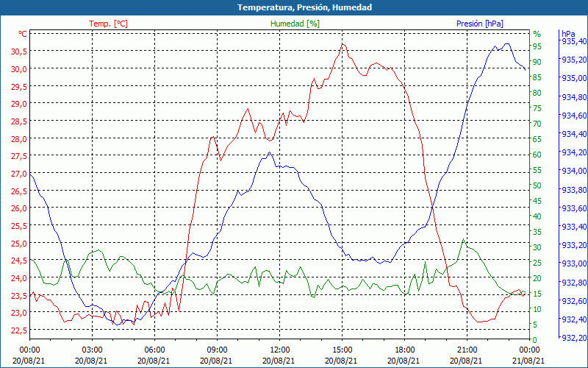Click the chart title "Temperatura, Presión, Humedad"

[x=304, y=7]
